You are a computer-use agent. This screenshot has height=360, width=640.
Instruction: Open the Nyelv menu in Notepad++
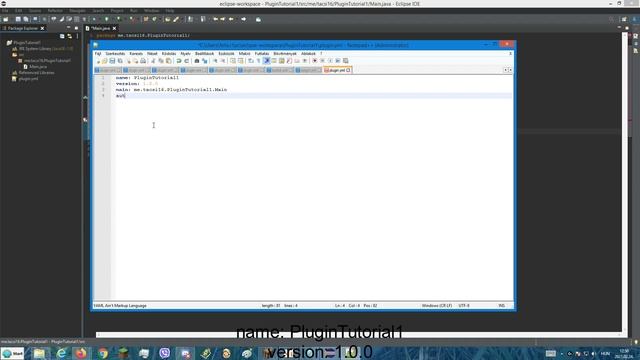185,53
